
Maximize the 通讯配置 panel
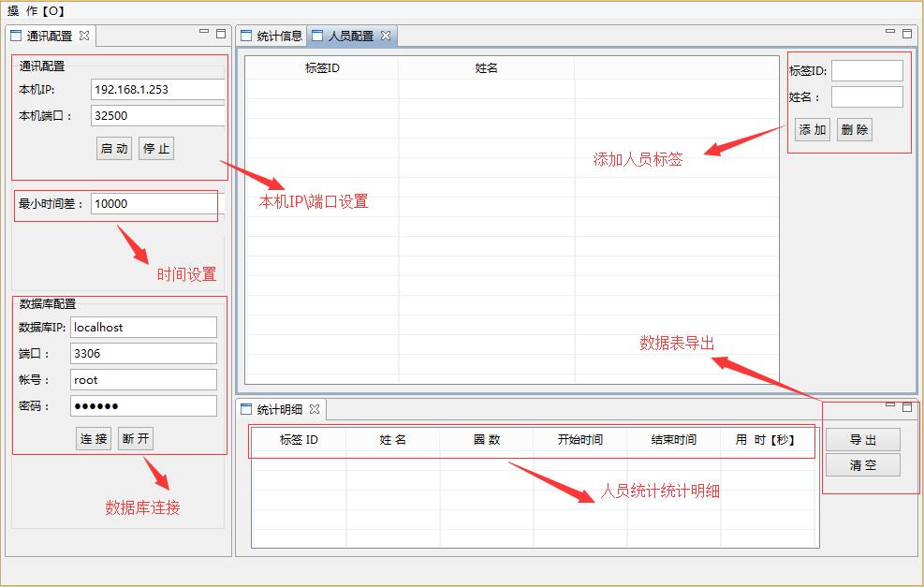(x=221, y=34)
